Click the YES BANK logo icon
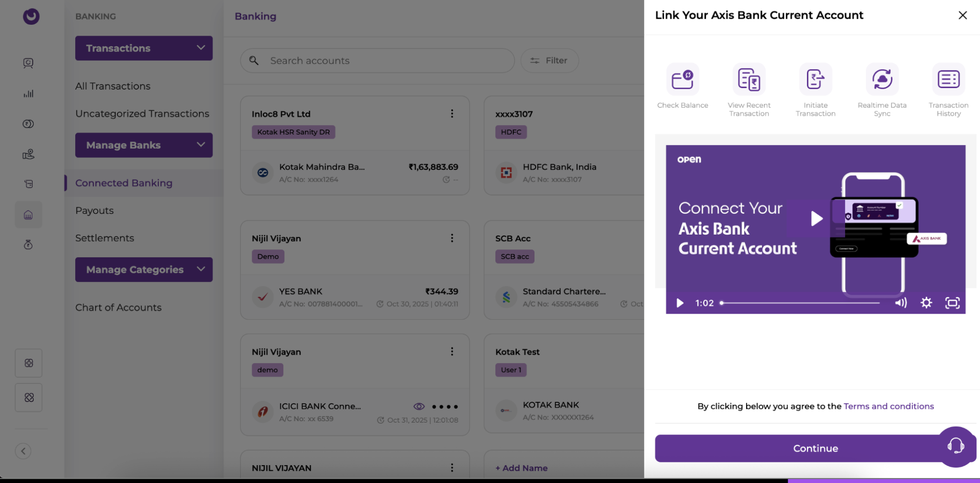The height and width of the screenshot is (483, 980). point(263,297)
